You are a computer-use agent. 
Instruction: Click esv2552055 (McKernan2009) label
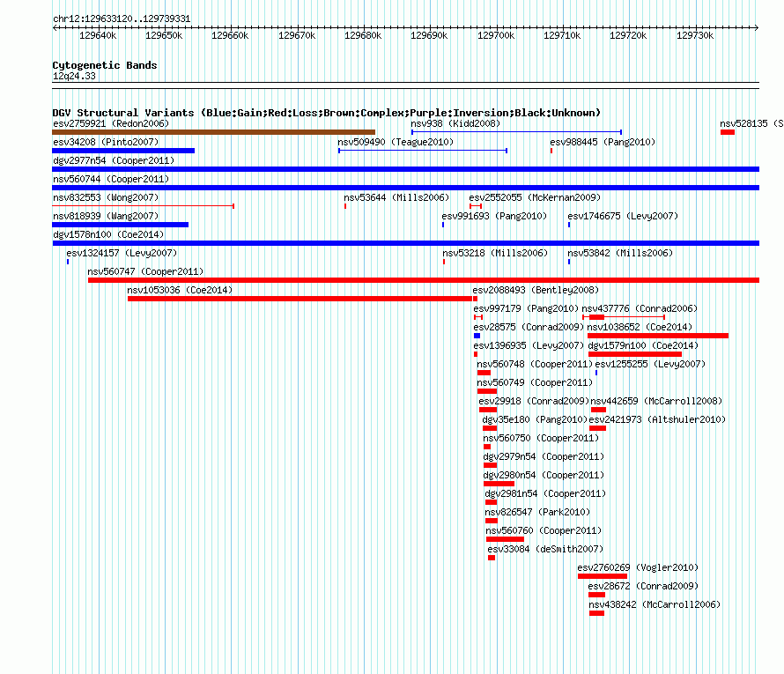point(535,197)
